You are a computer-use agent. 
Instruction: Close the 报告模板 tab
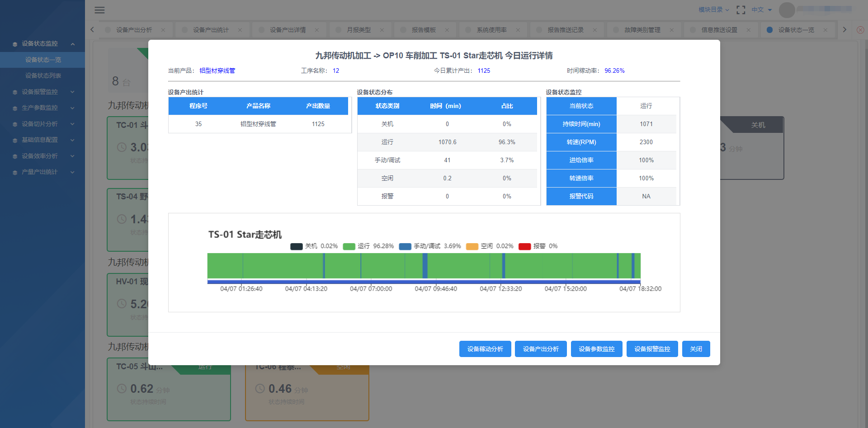point(447,30)
